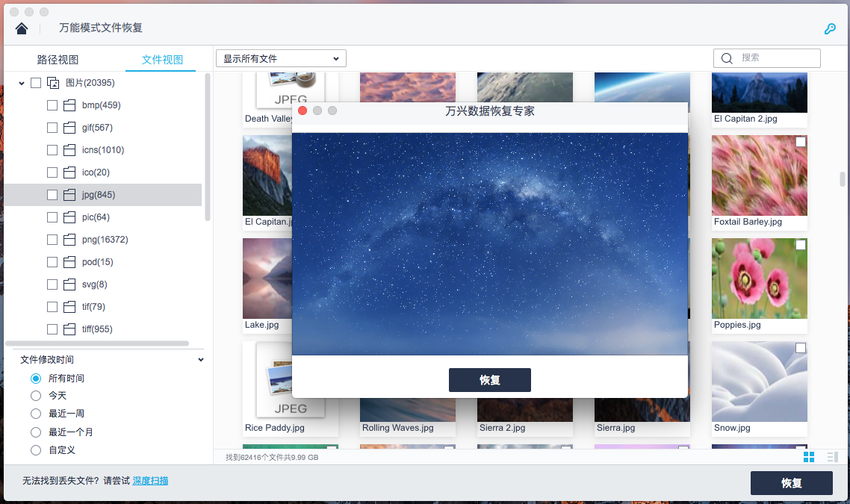Select the Foxtail Barley.jpg checkbox
The height and width of the screenshot is (504, 850).
(x=801, y=142)
